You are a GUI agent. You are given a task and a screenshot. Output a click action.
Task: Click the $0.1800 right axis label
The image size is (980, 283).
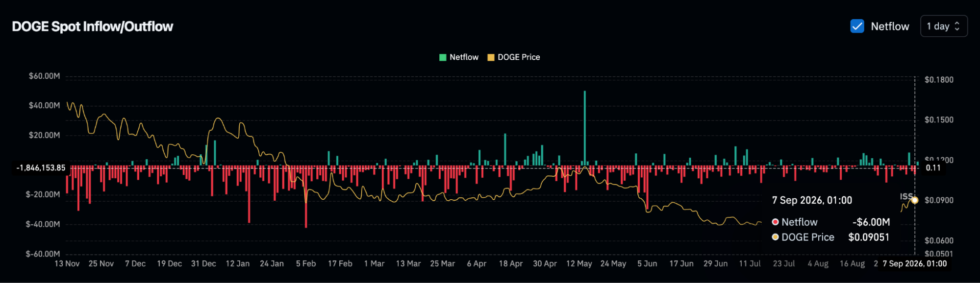pyautogui.click(x=939, y=80)
